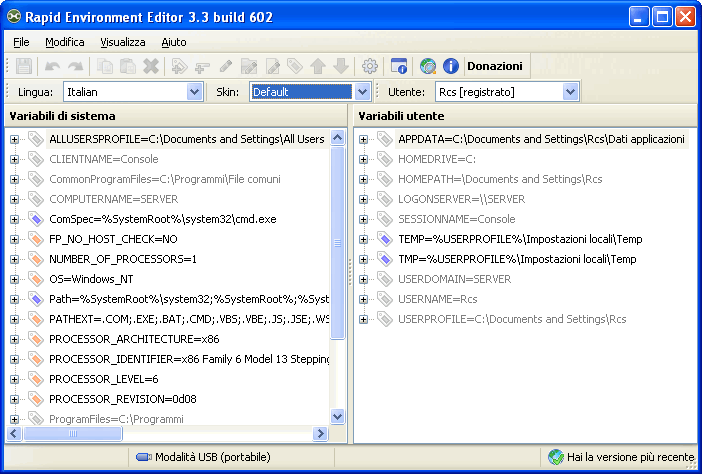Viewport: 702px width, 474px height.
Task: Select the USERDOMAIN=SERVER row
Action: click(x=454, y=279)
